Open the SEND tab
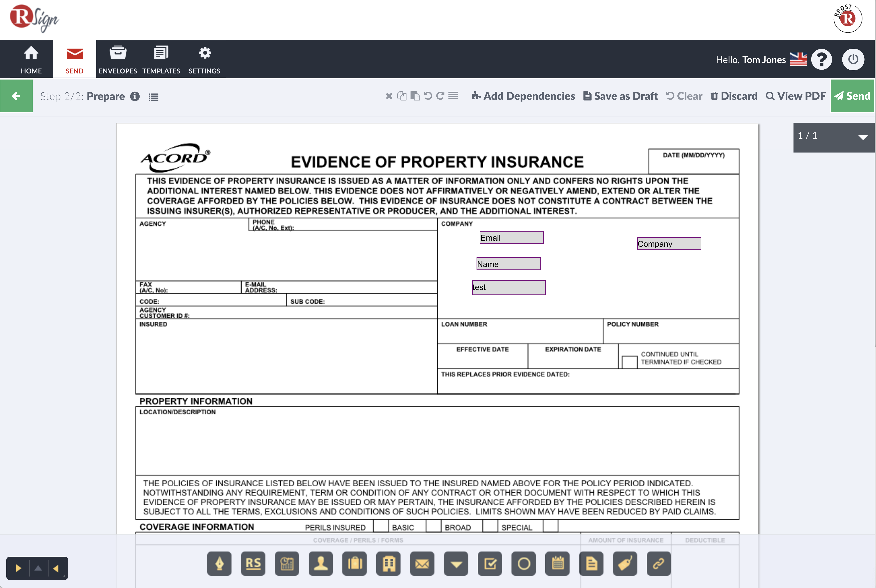Image resolution: width=876 pixels, height=588 pixels. pyautogui.click(x=74, y=59)
